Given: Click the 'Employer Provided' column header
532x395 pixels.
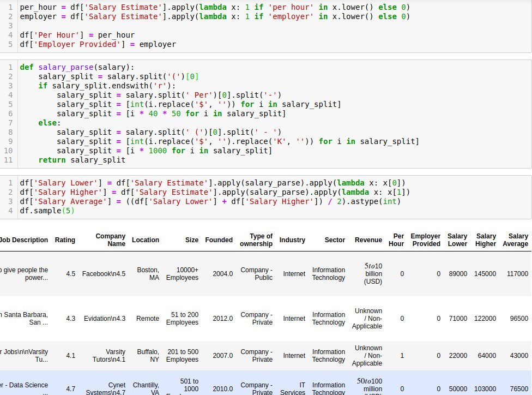Looking at the screenshot, I should click(x=426, y=240).
